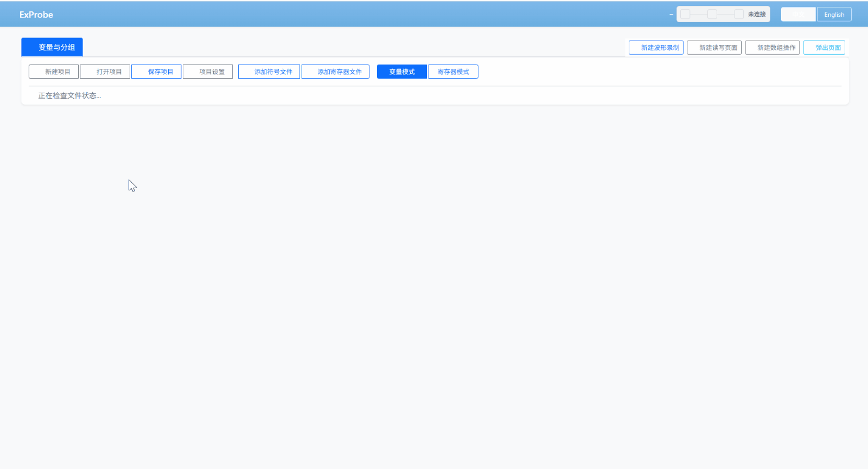This screenshot has height=469, width=868.
Task: Click 新建数组操作 button
Action: coord(773,48)
